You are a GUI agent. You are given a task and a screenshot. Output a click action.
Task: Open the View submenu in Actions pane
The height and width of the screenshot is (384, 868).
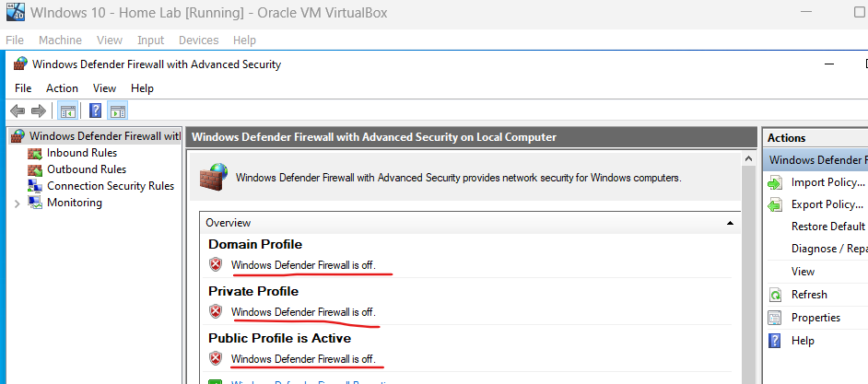(803, 272)
